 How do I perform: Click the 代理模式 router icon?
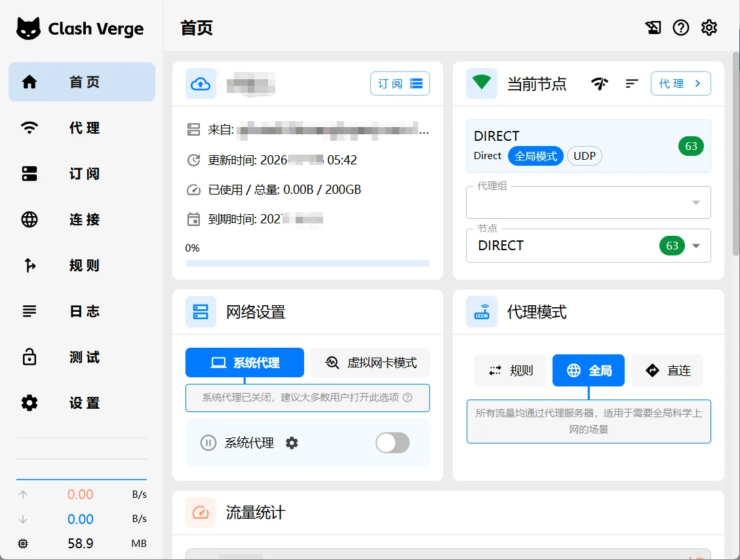tap(481, 312)
